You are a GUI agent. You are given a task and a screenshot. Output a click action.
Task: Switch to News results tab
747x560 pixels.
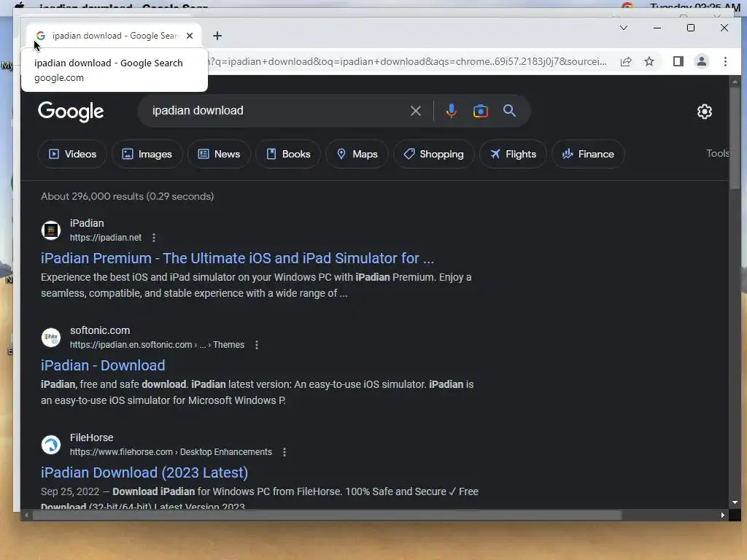[x=219, y=154]
